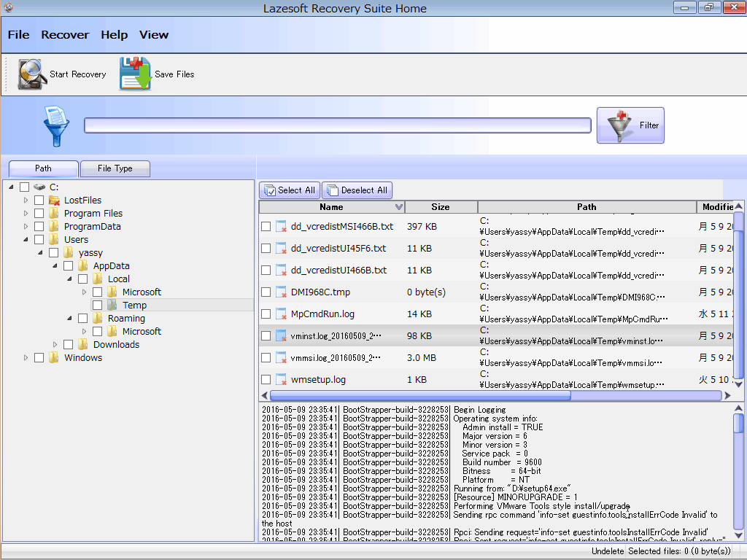Click the Path column header

[x=587, y=207]
